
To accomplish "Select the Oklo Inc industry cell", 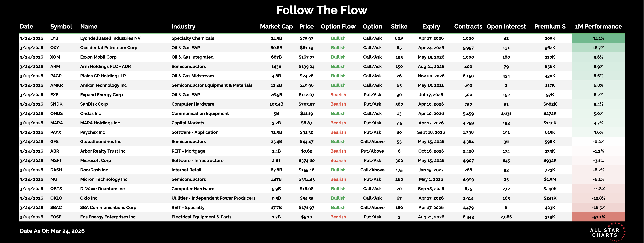I will click(x=213, y=198).
